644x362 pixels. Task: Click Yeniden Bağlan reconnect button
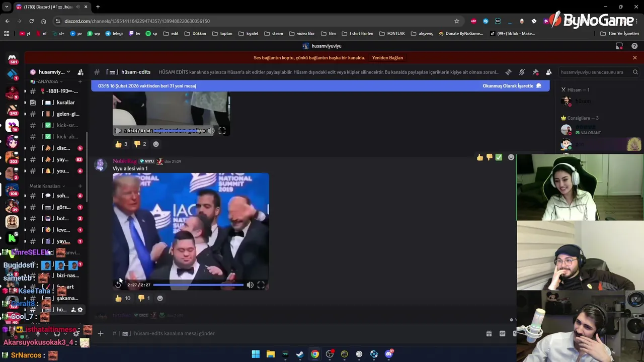click(387, 58)
